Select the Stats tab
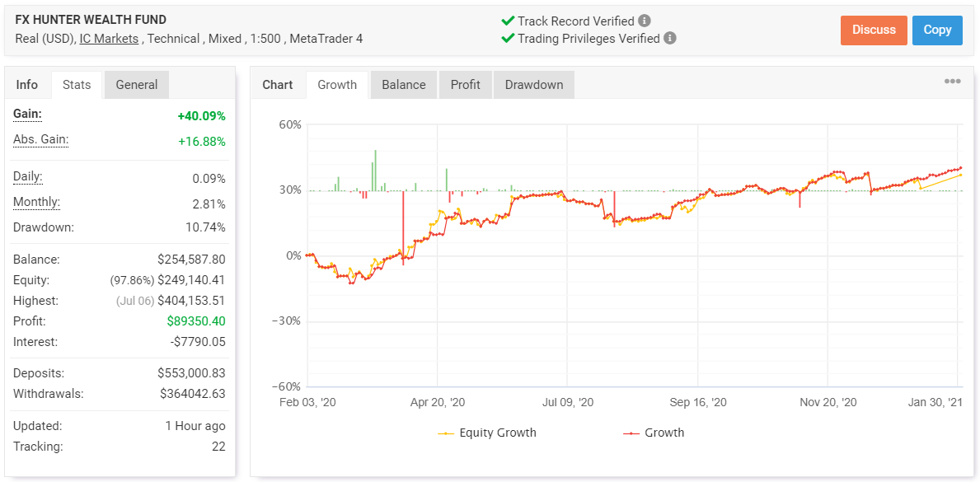Image resolution: width=980 pixels, height=482 pixels. tap(77, 85)
